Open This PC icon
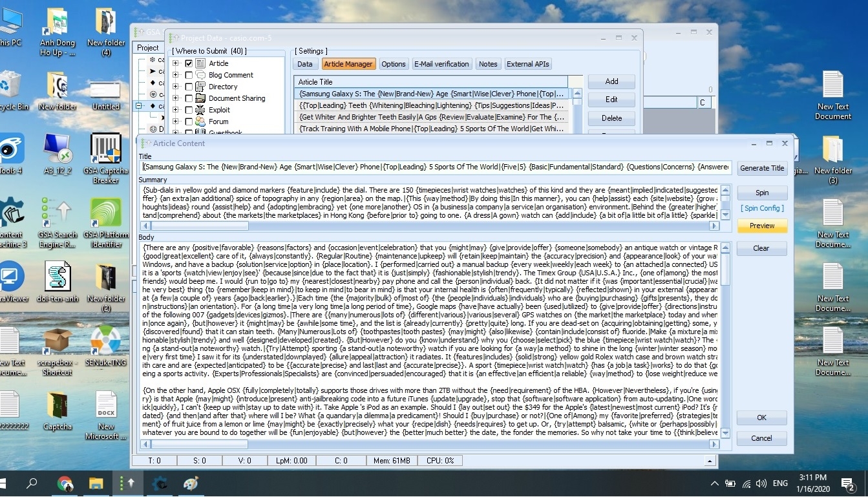 click(x=10, y=26)
